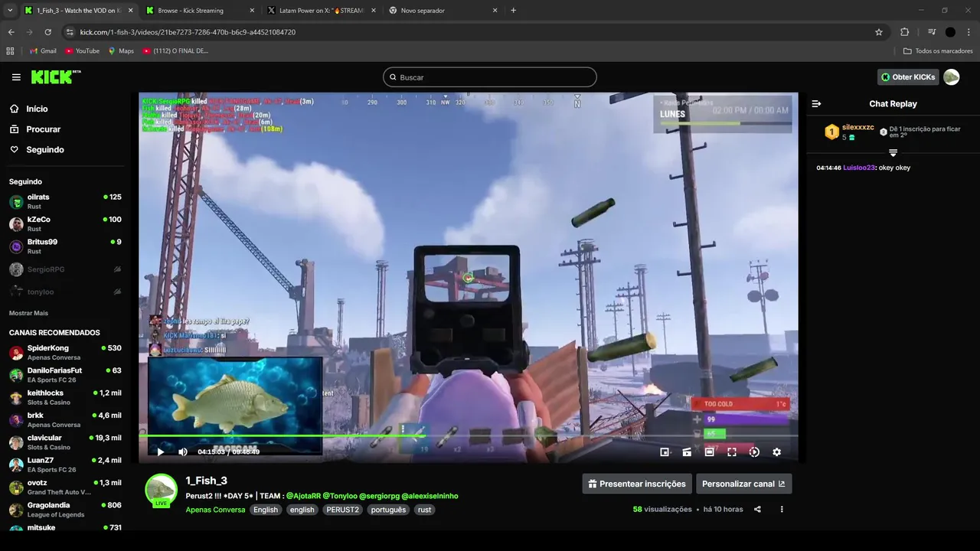This screenshot has width=980, height=551.
Task: Open the hamburger menu beside the KICK logo
Action: 16,77
